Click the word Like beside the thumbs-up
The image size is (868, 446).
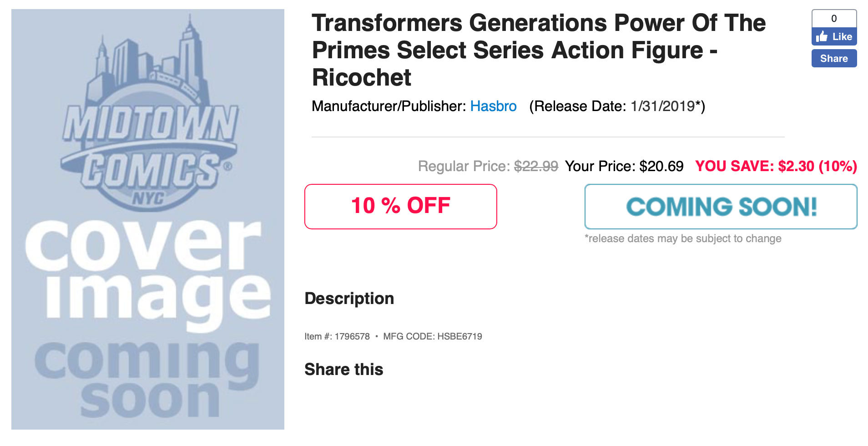click(842, 36)
